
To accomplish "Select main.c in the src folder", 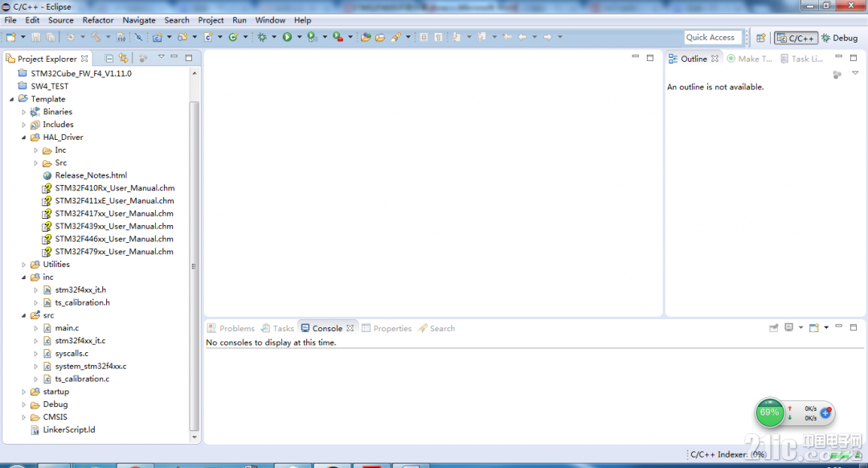I will [67, 328].
